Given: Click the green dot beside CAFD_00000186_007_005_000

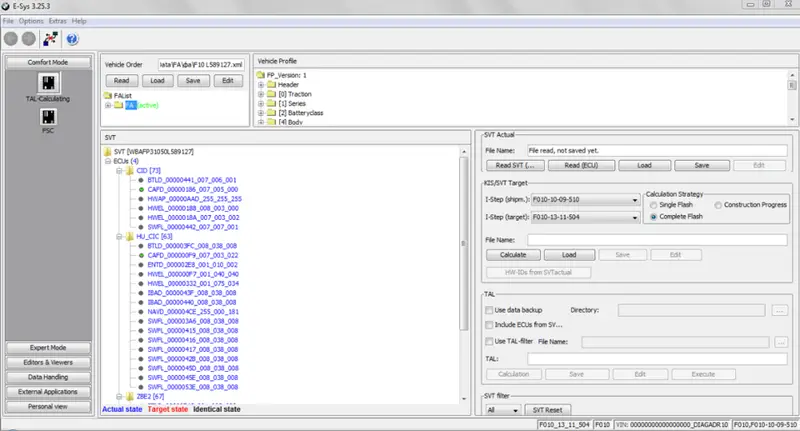Looking at the screenshot, I should 141,189.
